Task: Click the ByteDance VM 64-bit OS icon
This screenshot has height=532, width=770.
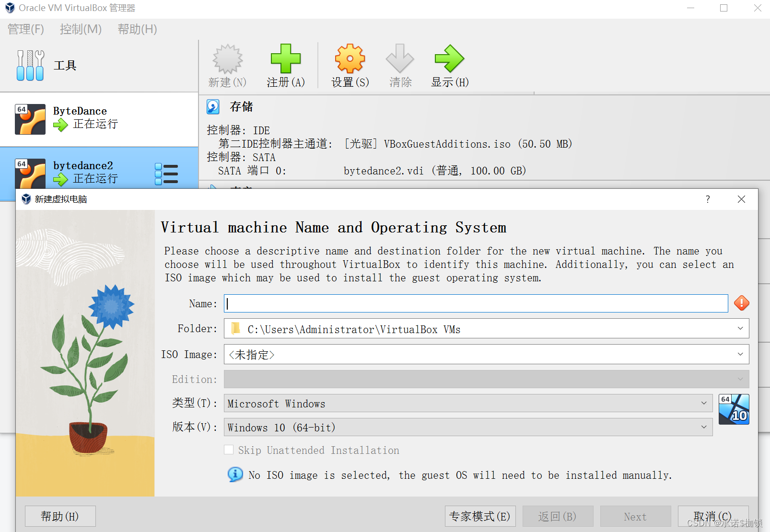Action: pyautogui.click(x=30, y=119)
